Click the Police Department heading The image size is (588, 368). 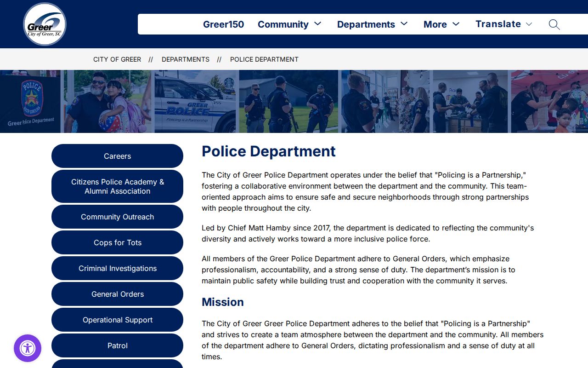[269, 151]
